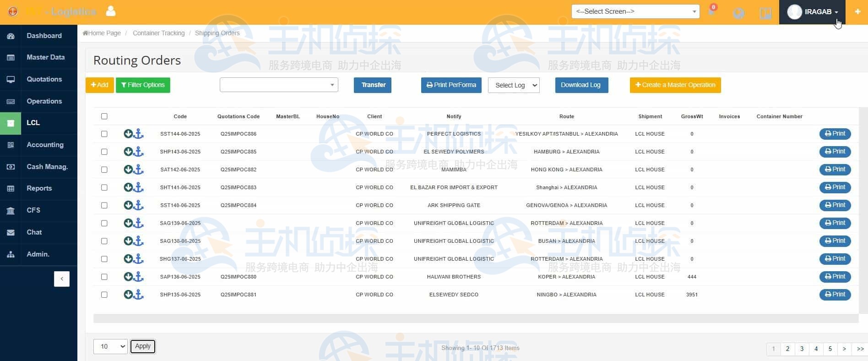
Task: Open the rows-per-page dropdown showing 10
Action: [110, 346]
